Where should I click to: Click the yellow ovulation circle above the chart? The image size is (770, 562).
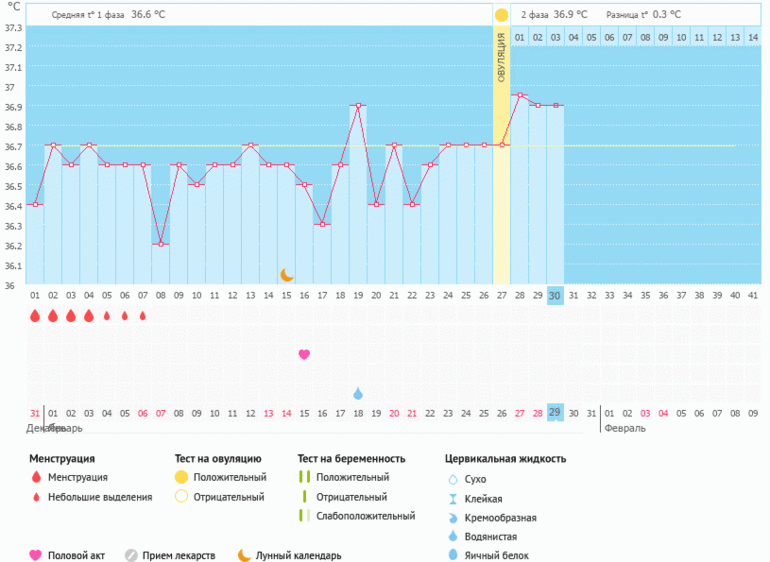coord(501,15)
